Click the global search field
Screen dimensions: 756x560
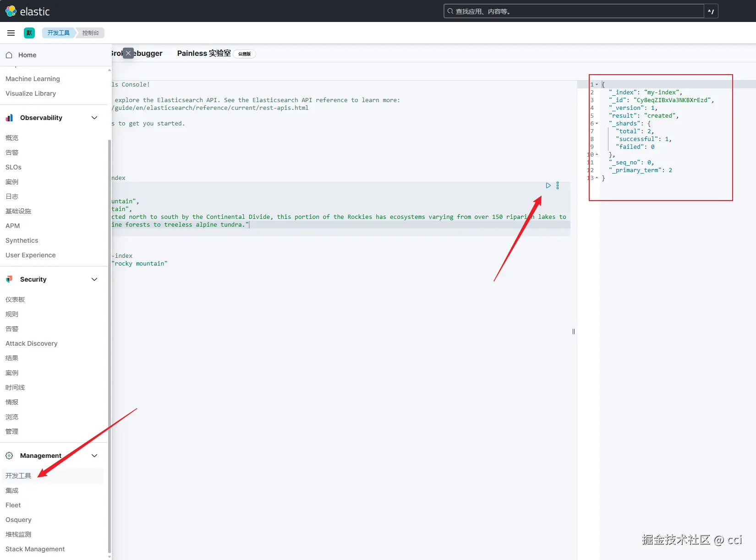click(x=574, y=11)
